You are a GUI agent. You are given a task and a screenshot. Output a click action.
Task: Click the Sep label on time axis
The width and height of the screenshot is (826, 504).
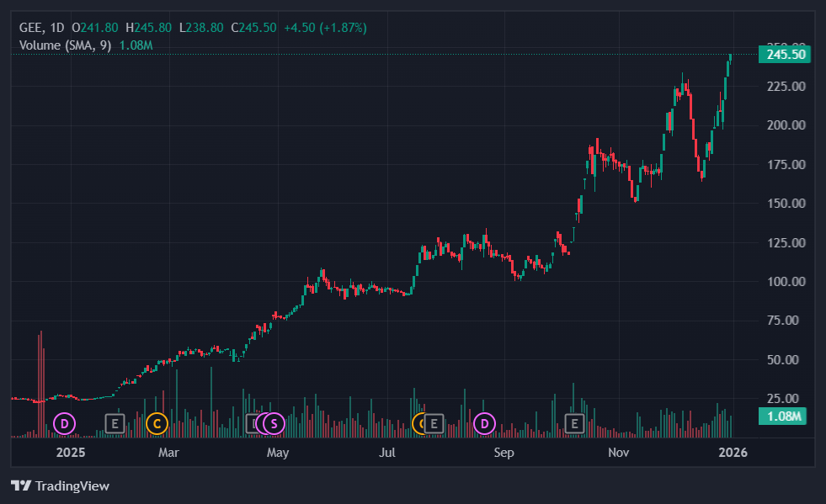pyautogui.click(x=504, y=454)
